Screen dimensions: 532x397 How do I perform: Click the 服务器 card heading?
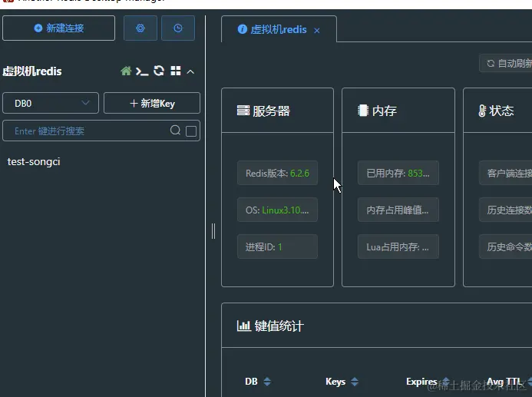[x=271, y=111]
